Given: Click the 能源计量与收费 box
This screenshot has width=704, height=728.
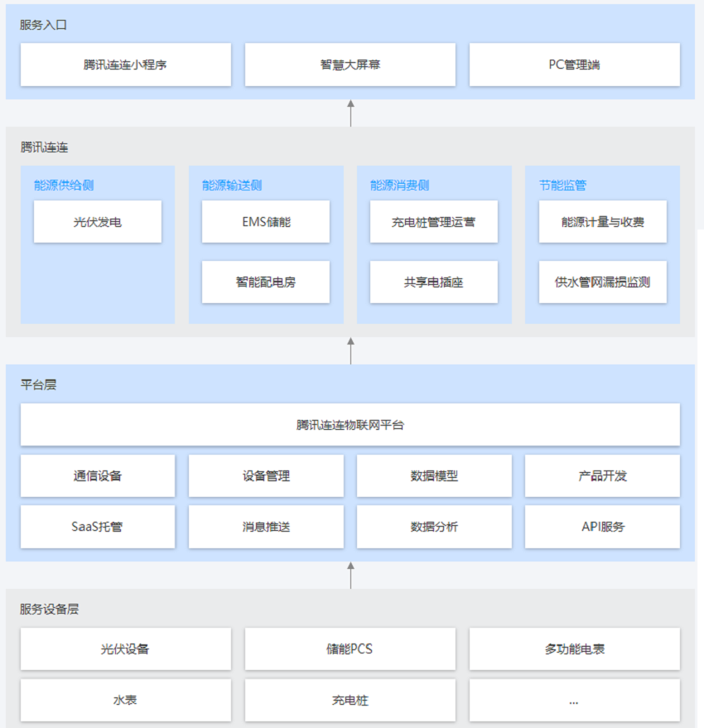Looking at the screenshot, I should (x=603, y=221).
